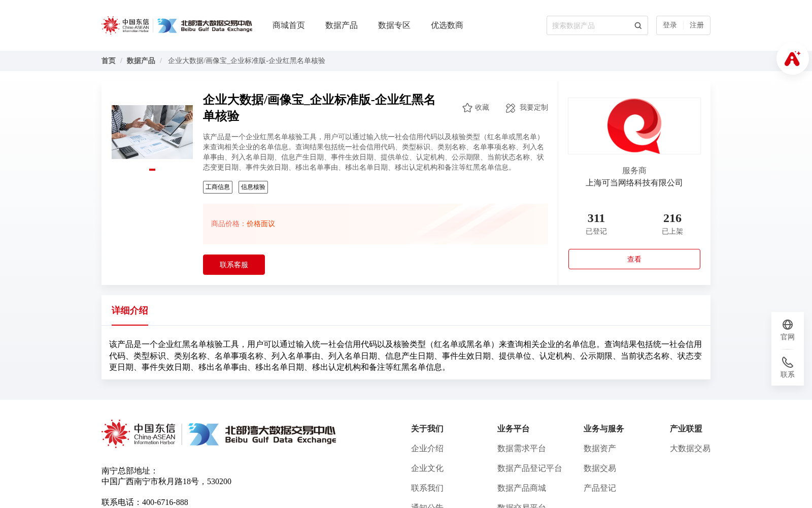
Task: Open footer link 企业文化
Action: click(427, 468)
